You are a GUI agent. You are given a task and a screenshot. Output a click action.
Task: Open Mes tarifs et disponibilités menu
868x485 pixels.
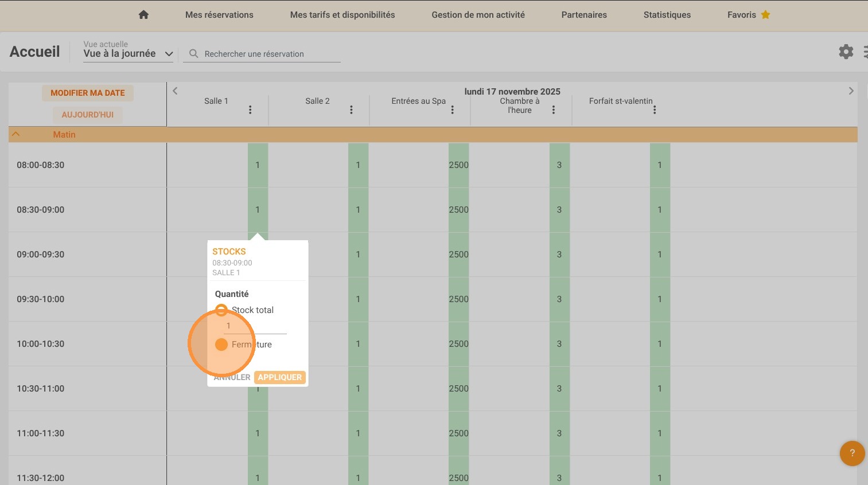pyautogui.click(x=342, y=15)
